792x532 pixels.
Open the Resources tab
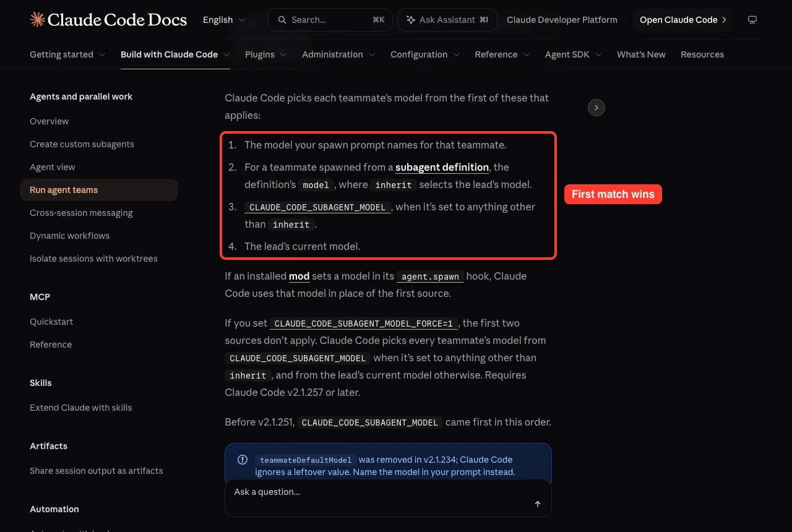pyautogui.click(x=702, y=54)
